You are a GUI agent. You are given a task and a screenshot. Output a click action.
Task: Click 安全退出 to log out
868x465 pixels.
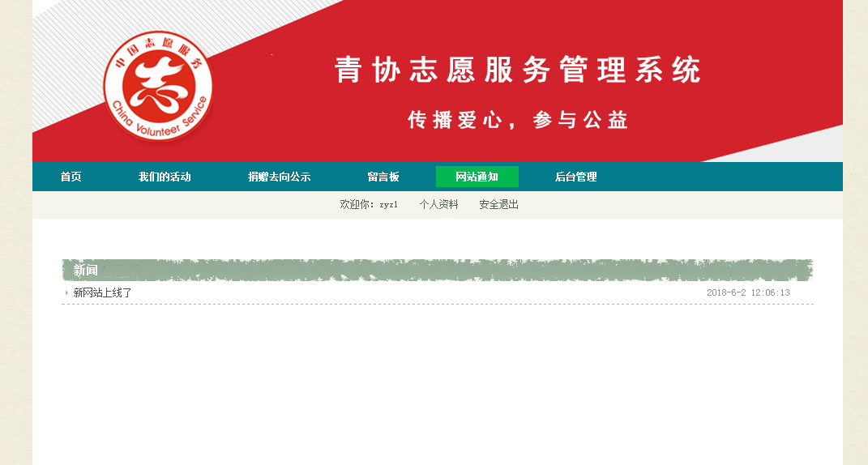point(498,204)
